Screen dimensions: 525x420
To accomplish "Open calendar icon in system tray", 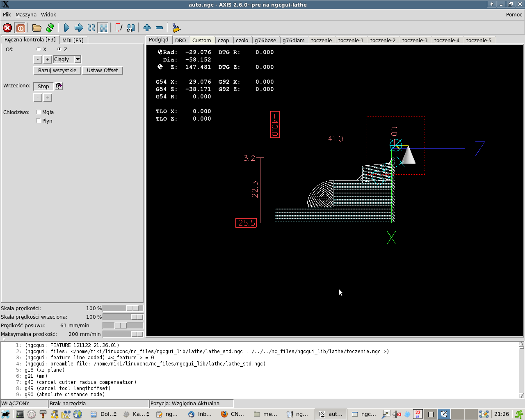I will pyautogui.click(x=418, y=414).
